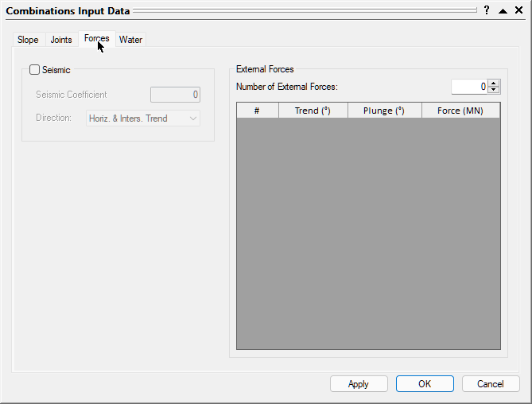Click the Seismic Coefficient input field
The width and height of the screenshot is (532, 404).
[175, 95]
